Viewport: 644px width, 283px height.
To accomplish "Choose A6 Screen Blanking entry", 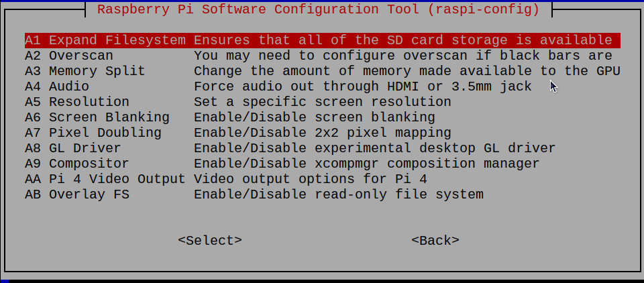I will [x=97, y=117].
